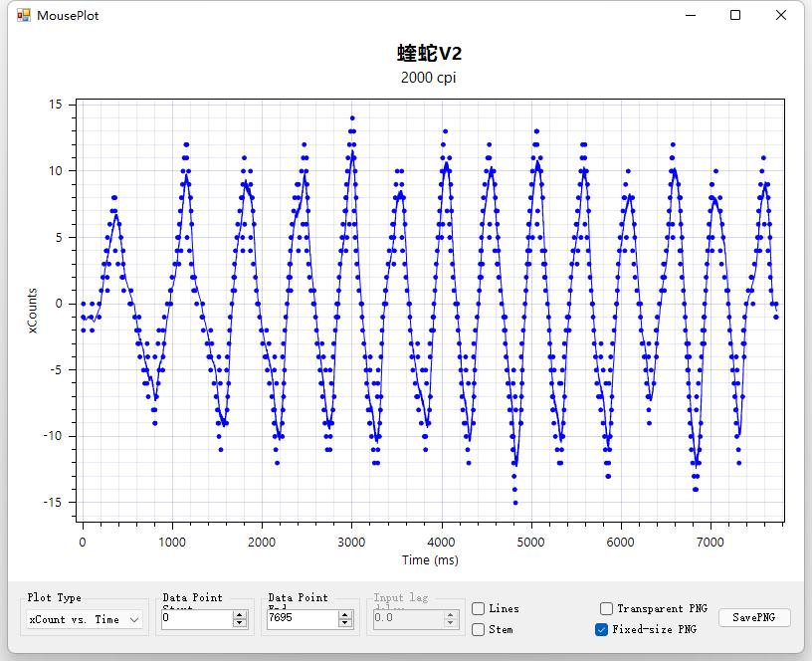
Task: Close the MousePlot window
Action: point(781,15)
